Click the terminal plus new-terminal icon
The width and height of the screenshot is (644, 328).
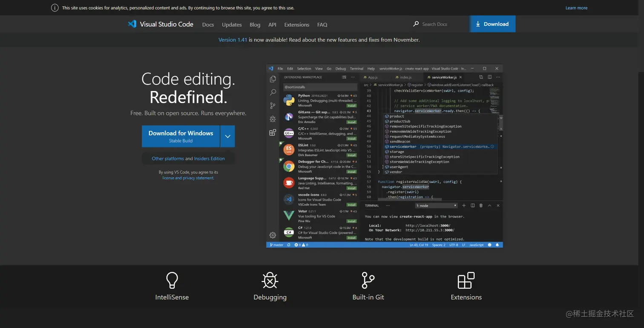(464, 206)
